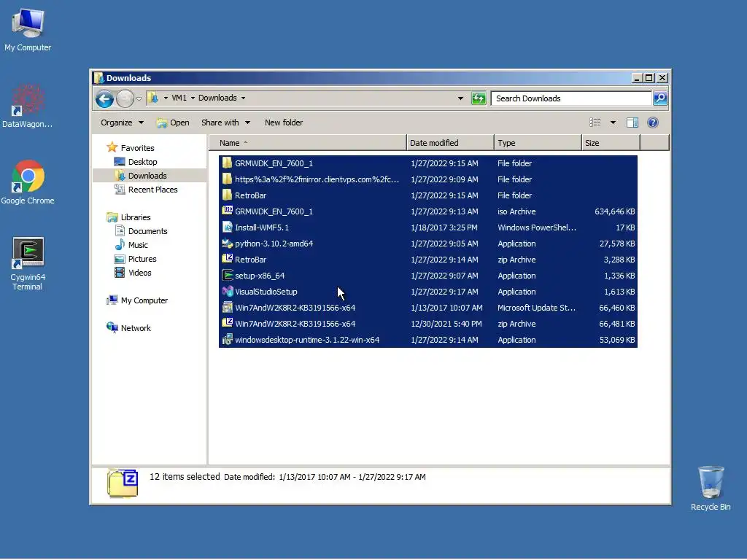747x560 pixels.
Task: Sort by the Type column header
Action: 538,143
